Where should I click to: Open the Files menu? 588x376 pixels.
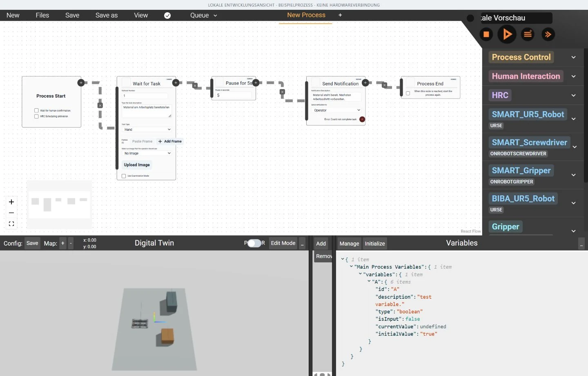42,16
